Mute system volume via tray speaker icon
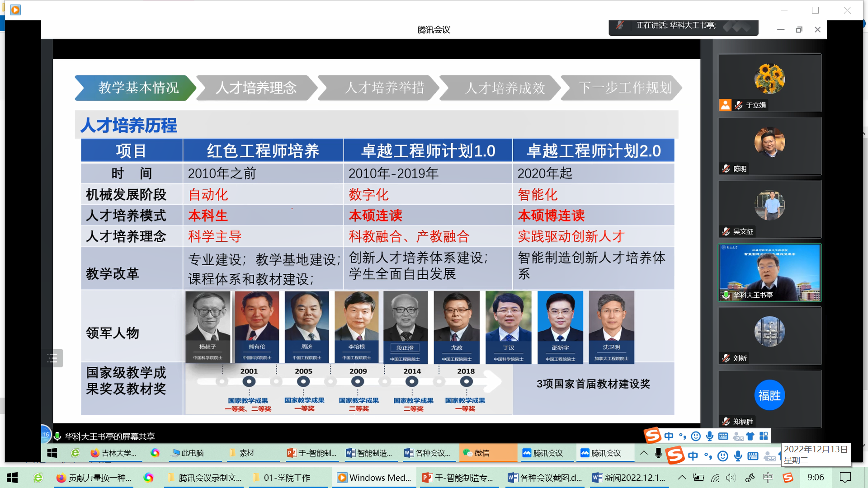Screen dimensions: 868x488 [x=731, y=478]
